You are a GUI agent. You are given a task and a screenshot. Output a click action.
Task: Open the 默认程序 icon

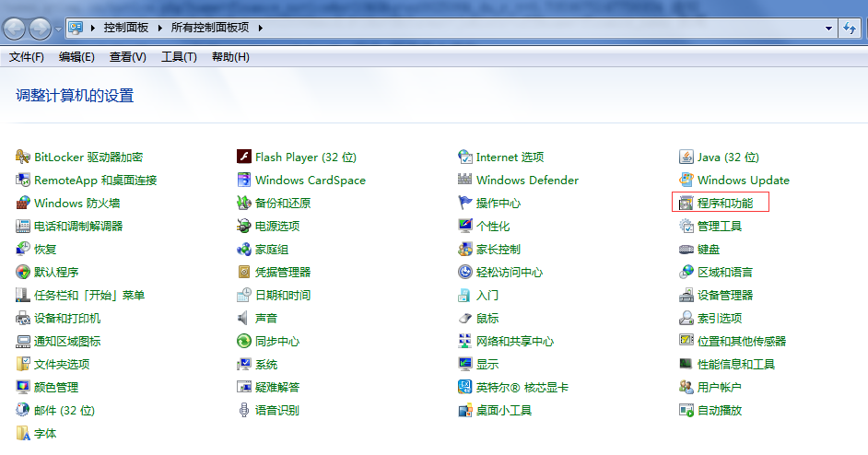tap(23, 273)
